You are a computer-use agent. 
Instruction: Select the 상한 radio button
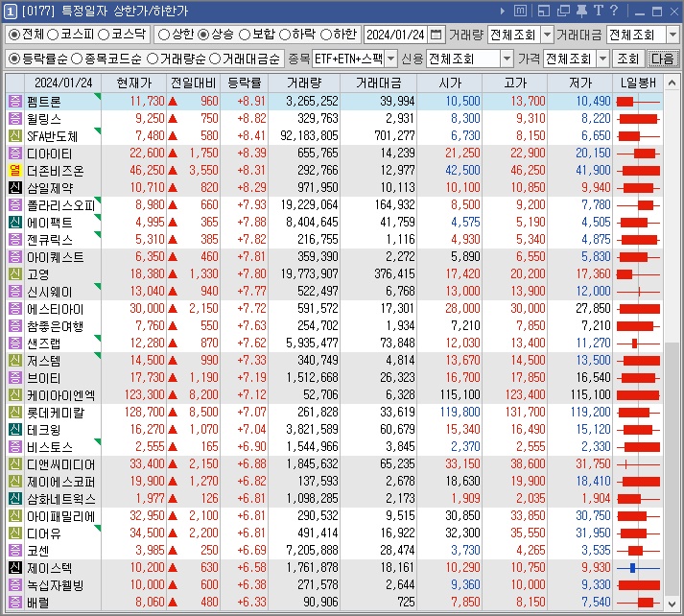click(164, 35)
